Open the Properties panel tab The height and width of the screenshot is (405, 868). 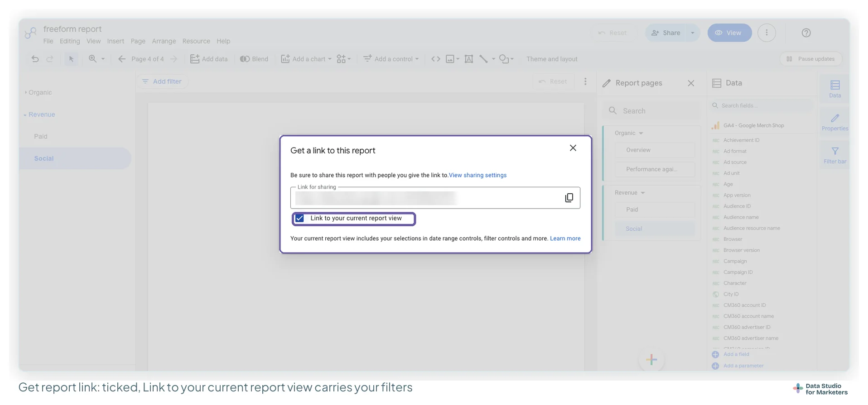point(835,123)
